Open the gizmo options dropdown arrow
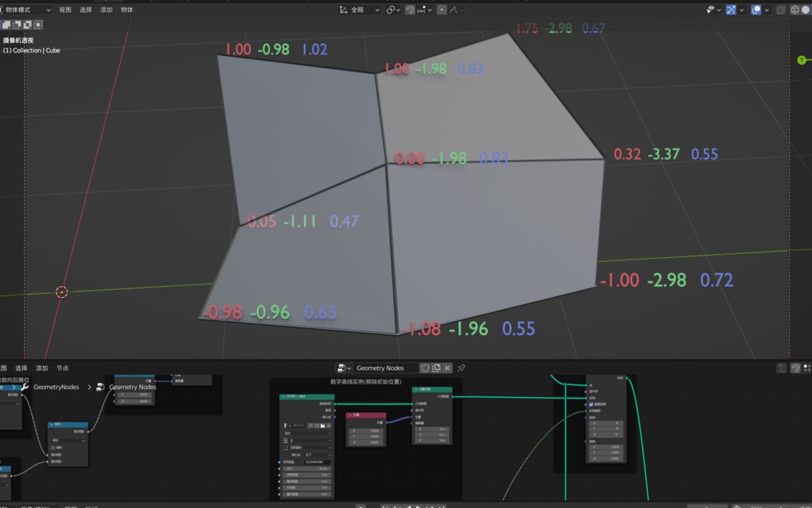The width and height of the screenshot is (812, 508). tap(741, 9)
